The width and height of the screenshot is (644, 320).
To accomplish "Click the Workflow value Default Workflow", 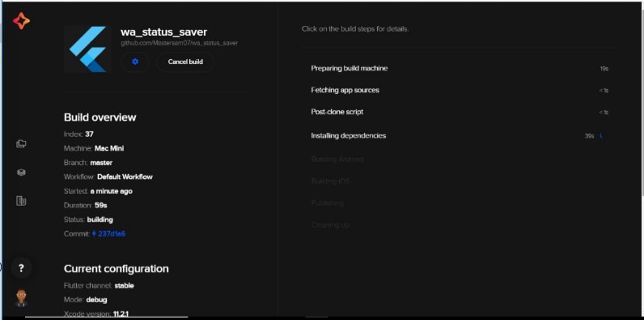I will (x=125, y=177).
